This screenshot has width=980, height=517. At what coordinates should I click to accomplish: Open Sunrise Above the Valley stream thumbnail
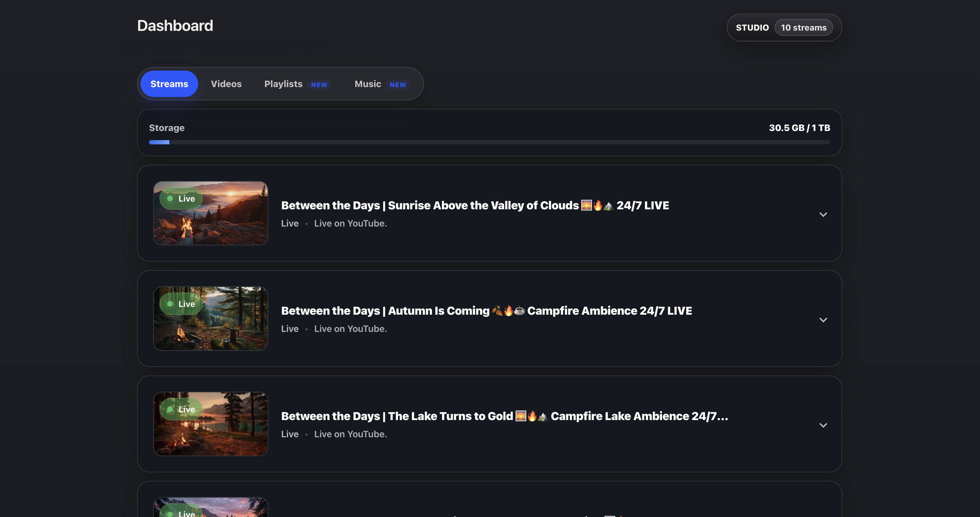click(x=210, y=213)
